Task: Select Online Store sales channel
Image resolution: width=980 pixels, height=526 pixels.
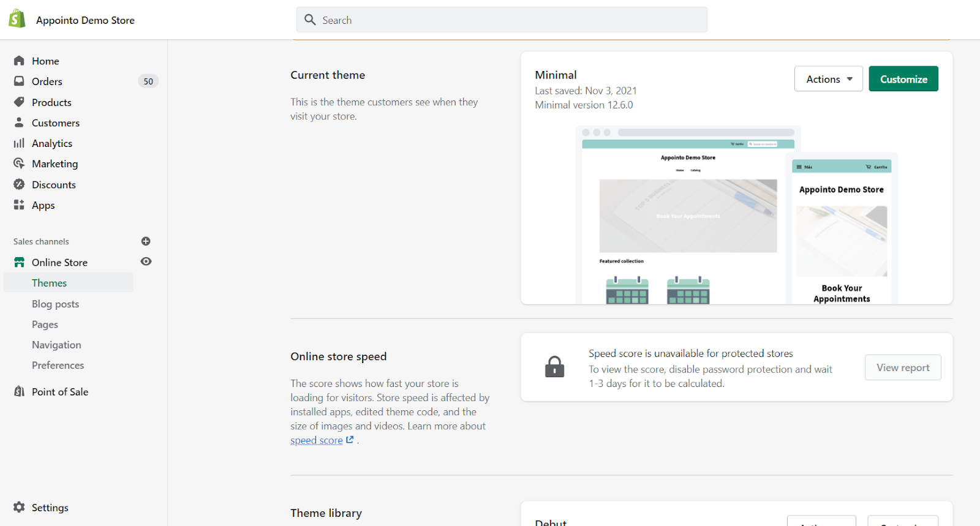Action: point(59,262)
